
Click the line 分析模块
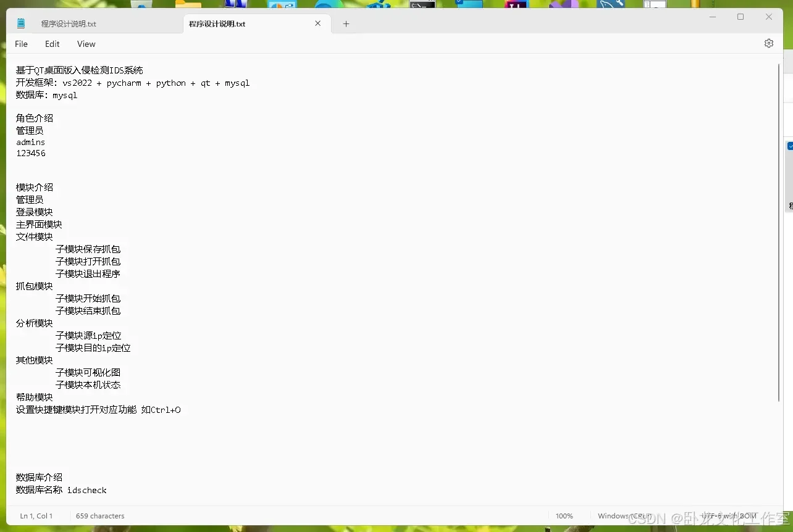tap(35, 323)
